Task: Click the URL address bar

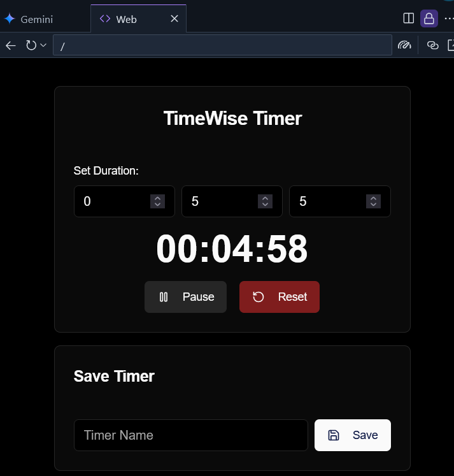Action: click(x=222, y=45)
